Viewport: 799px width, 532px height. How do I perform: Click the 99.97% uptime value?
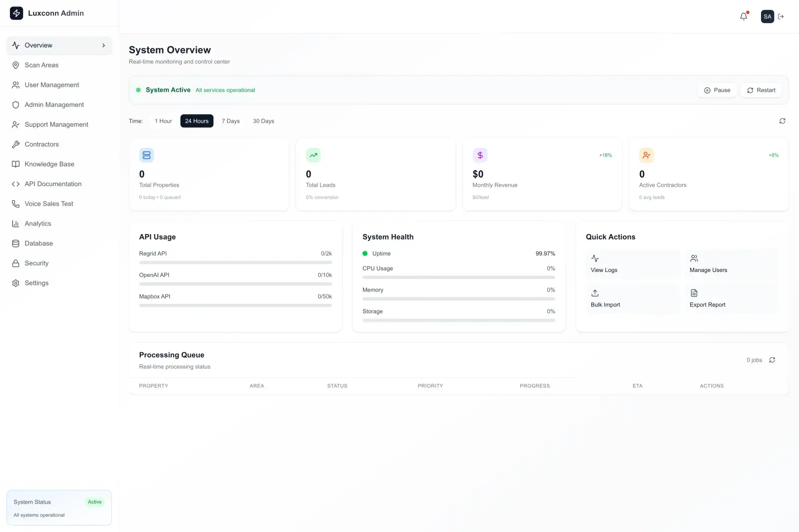(x=545, y=254)
